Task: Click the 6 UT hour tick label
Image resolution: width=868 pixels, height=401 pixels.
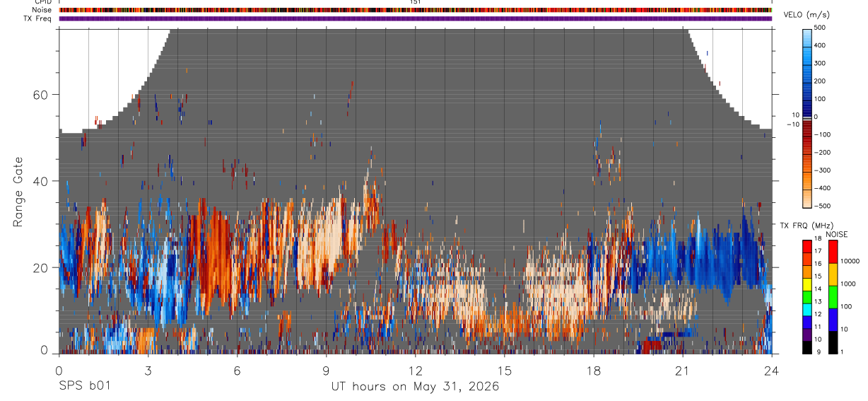Action: click(x=237, y=370)
